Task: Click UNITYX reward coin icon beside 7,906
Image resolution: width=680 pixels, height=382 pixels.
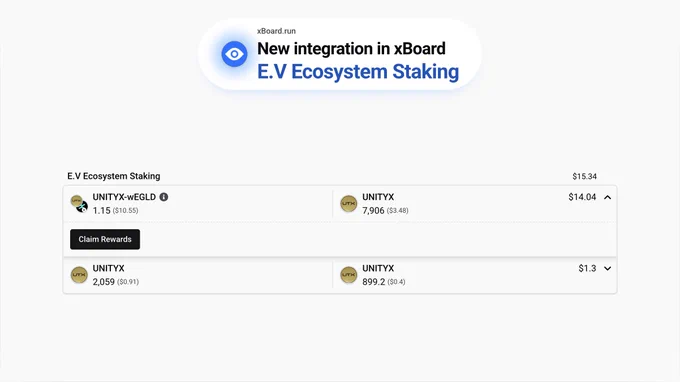Action: click(348, 204)
